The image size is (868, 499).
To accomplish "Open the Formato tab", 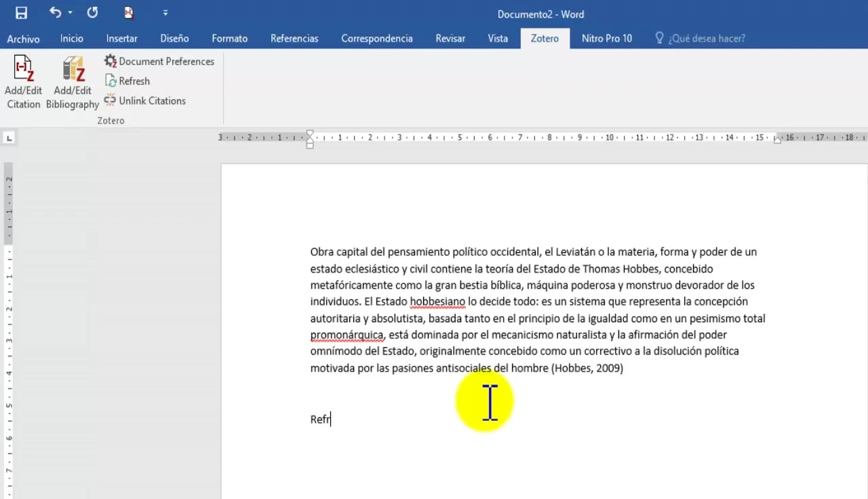I will pos(229,39).
